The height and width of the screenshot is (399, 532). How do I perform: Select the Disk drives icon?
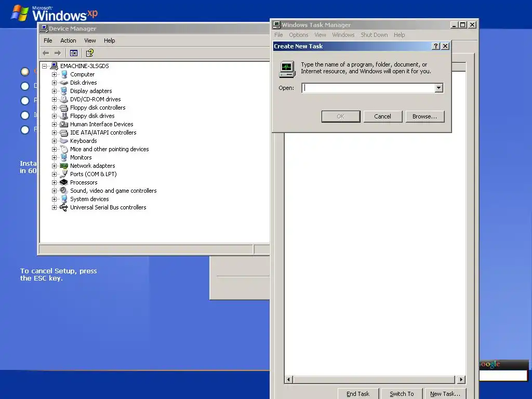tap(64, 83)
